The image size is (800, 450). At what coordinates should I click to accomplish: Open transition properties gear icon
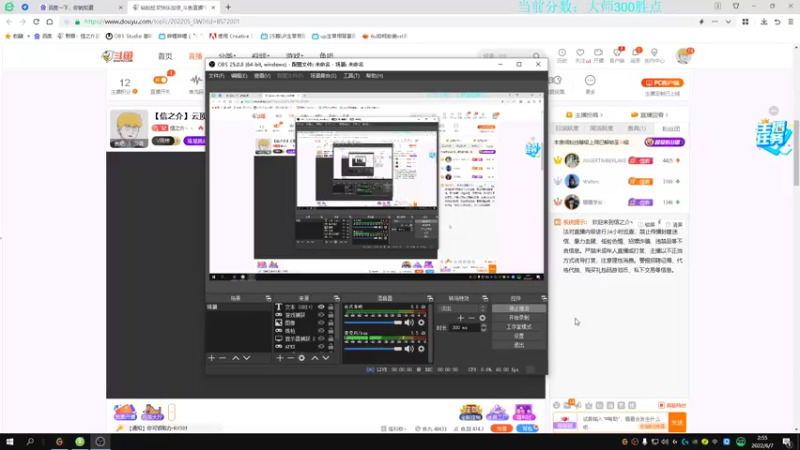[x=482, y=318]
